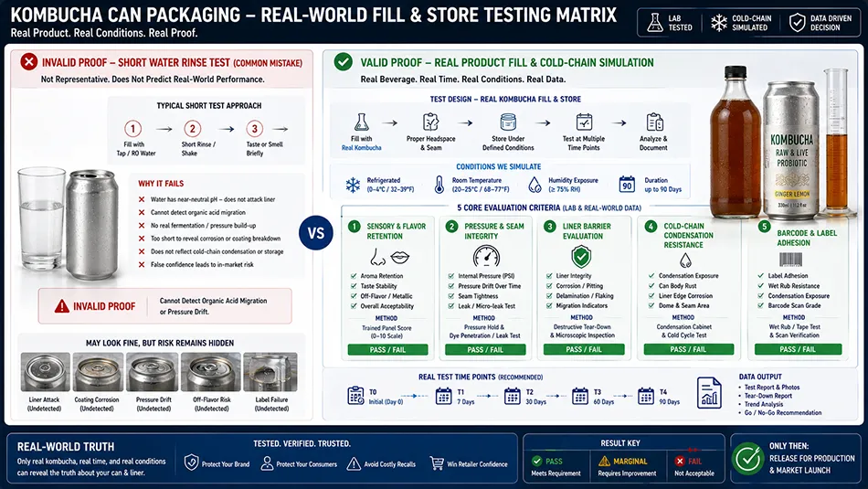Click the green check Valid Proof icon

(344, 61)
